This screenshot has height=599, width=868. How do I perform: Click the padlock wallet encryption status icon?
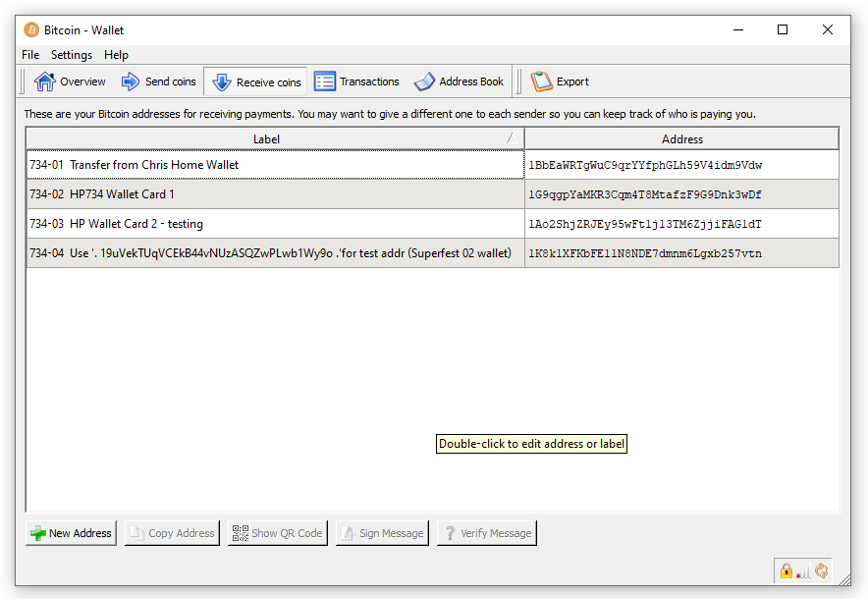[787, 571]
